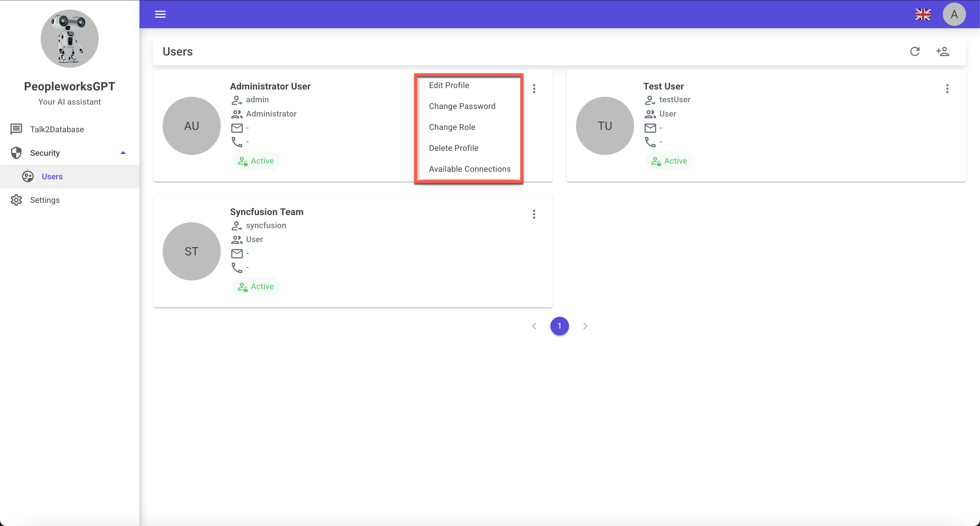
Task: Select Available Connections from context menu
Action: pyautogui.click(x=469, y=169)
